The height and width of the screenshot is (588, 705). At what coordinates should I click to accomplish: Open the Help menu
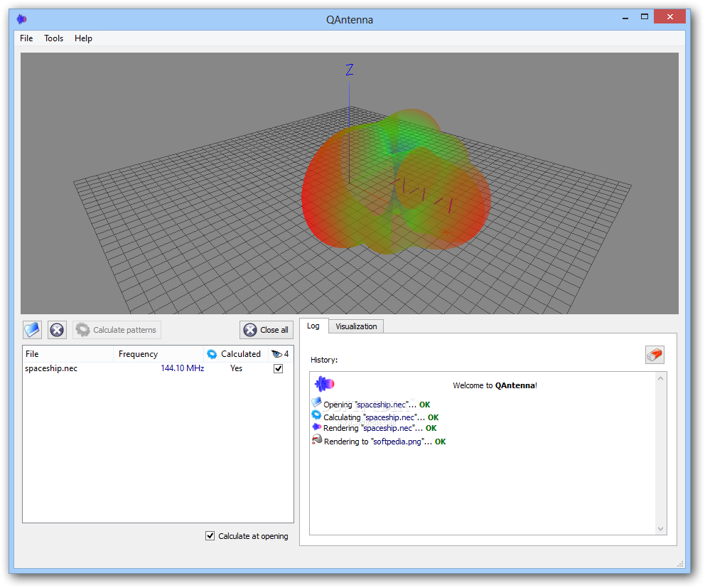click(x=83, y=38)
